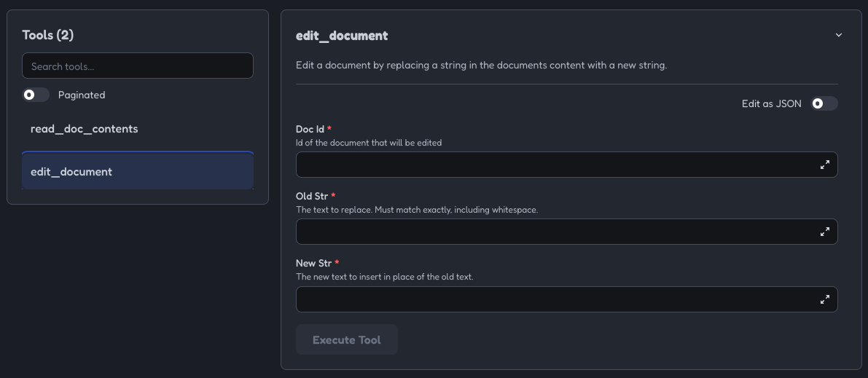Click the expand arrows in New Str field
This screenshot has height=378, width=868.
coord(824,299)
